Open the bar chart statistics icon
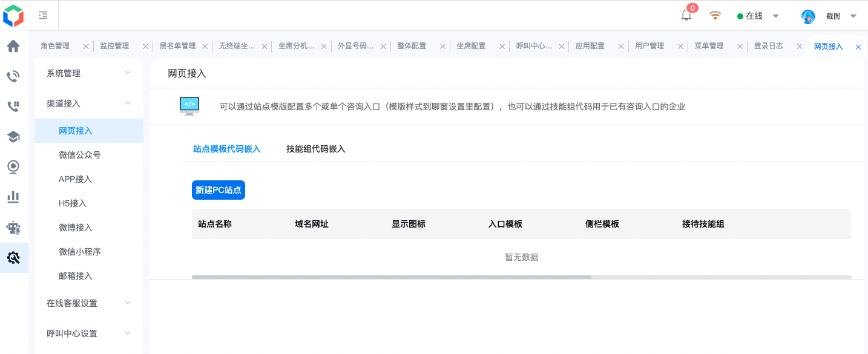868x354 pixels. click(13, 197)
